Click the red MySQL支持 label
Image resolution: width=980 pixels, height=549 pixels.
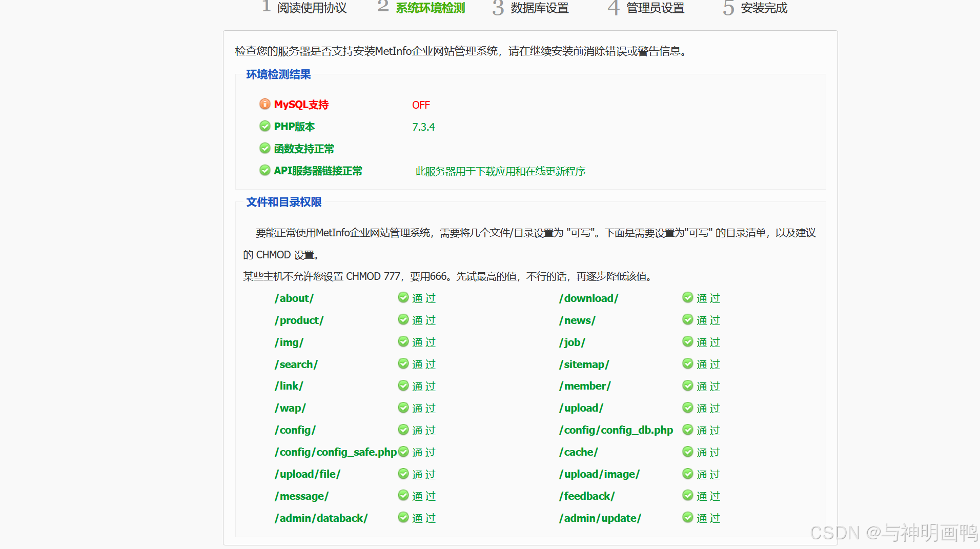[x=301, y=105]
